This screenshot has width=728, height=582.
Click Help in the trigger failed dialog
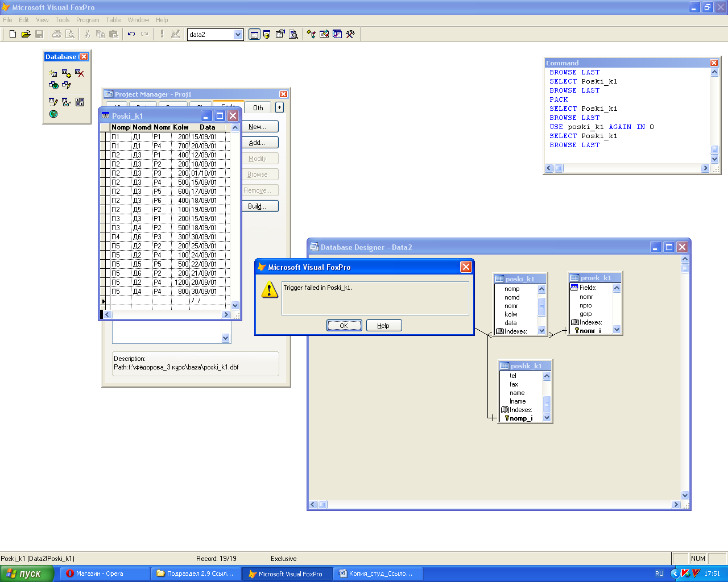383,326
